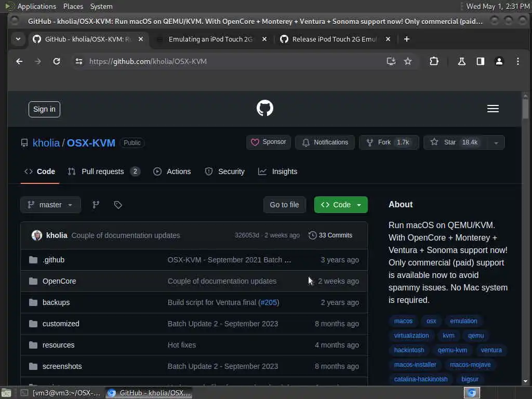Image resolution: width=532 pixels, height=399 pixels.
Task: Open the green Code dropdown button
Action: pos(341,205)
